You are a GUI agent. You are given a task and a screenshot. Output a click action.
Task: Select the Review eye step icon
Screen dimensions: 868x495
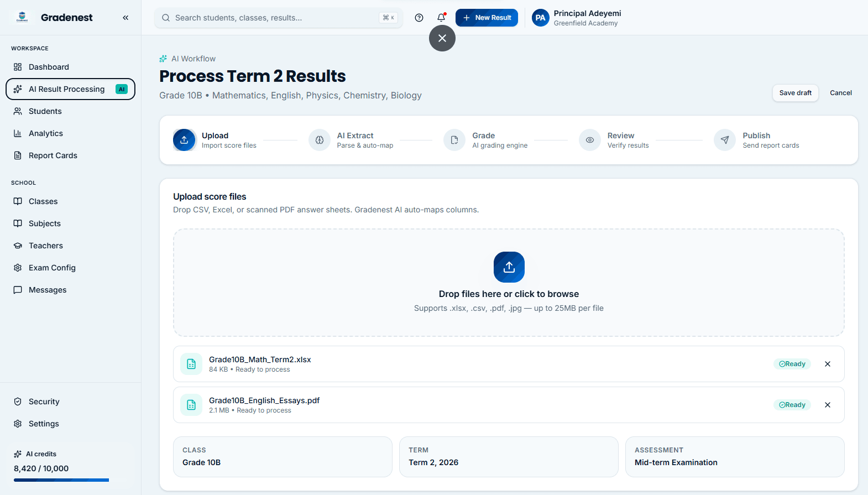coord(590,140)
